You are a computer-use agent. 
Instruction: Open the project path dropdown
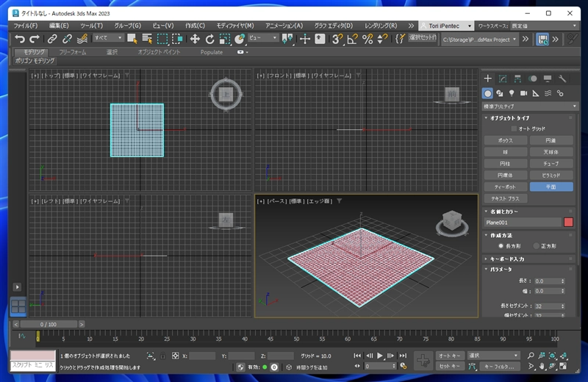pyautogui.click(x=479, y=40)
